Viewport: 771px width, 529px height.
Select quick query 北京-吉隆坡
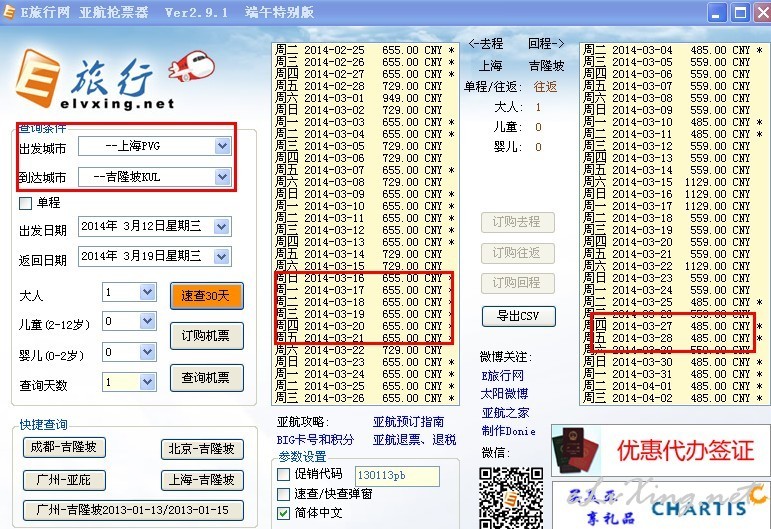tap(202, 449)
